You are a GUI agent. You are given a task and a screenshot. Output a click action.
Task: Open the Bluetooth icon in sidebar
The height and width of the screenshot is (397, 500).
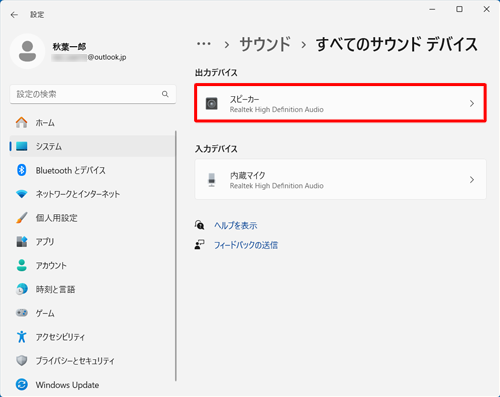tap(22, 170)
